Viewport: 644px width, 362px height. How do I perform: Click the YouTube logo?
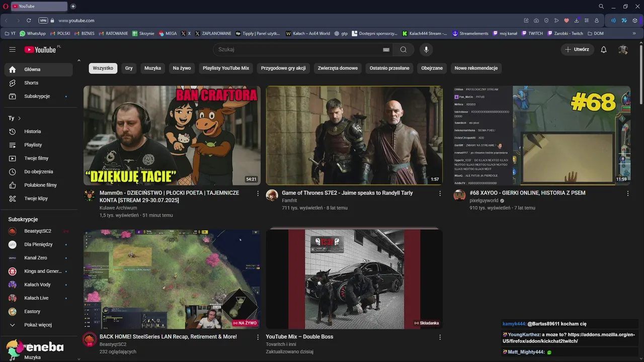(40, 49)
